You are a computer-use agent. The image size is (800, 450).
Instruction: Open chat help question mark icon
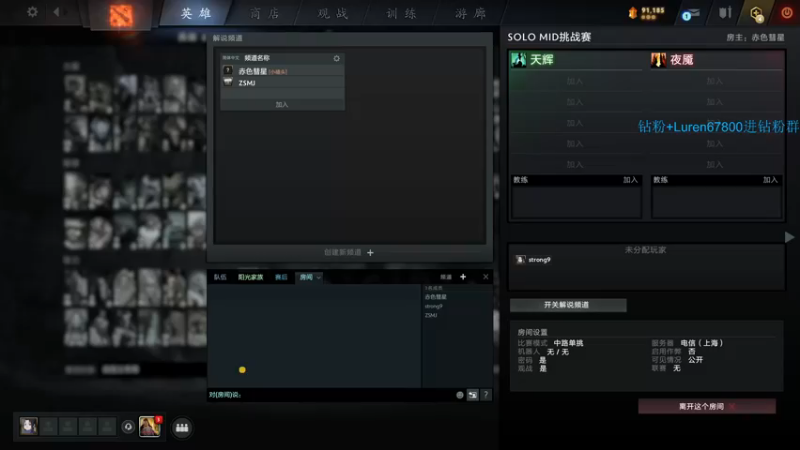point(485,394)
